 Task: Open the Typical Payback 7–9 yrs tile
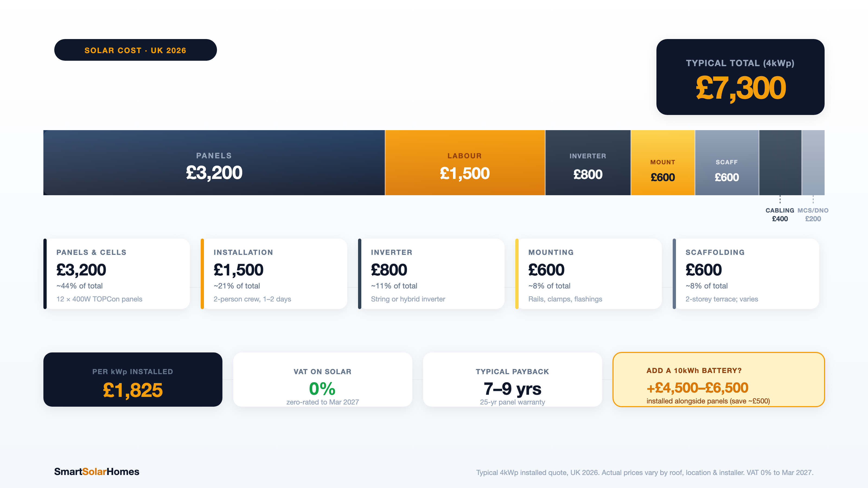coord(512,380)
